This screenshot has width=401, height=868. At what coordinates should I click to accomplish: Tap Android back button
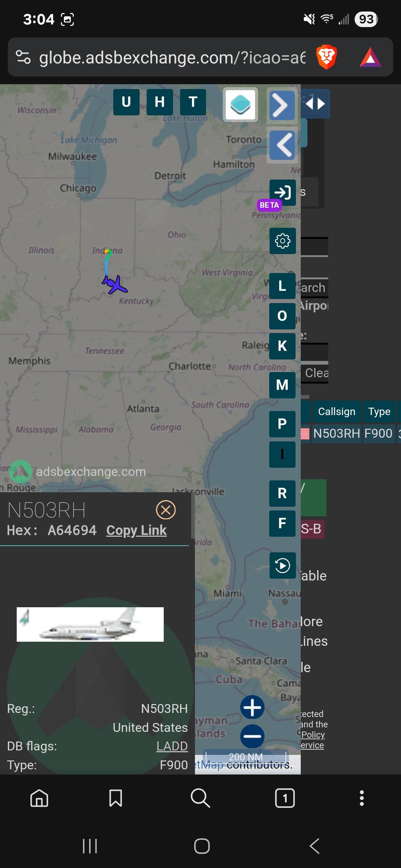[314, 846]
